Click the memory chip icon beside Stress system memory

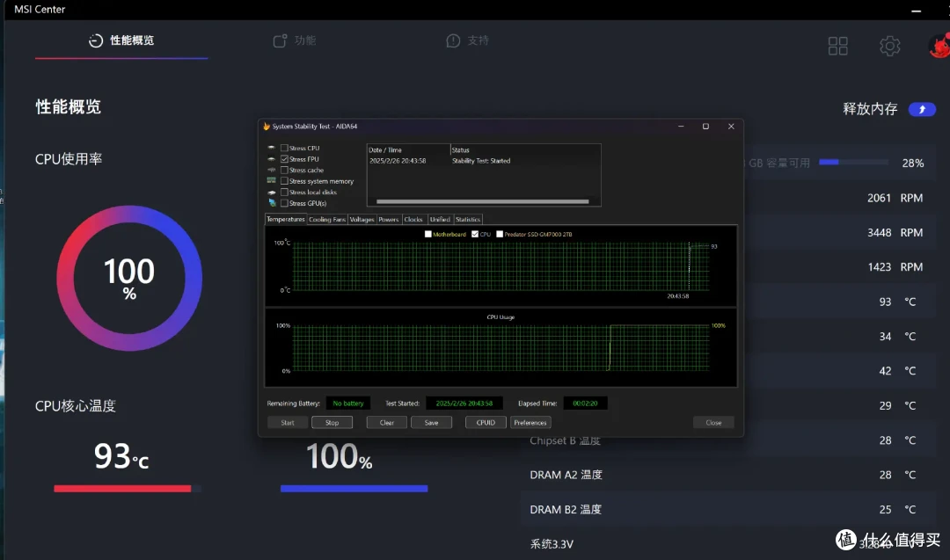272,180
